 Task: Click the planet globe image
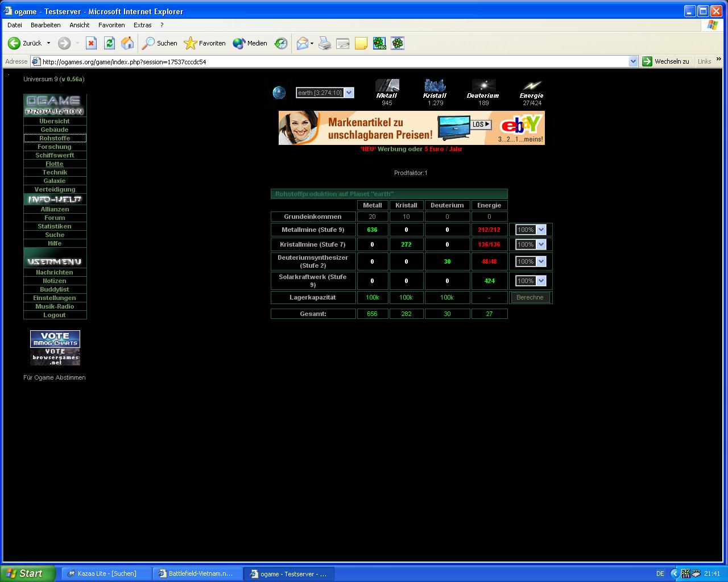pos(279,93)
